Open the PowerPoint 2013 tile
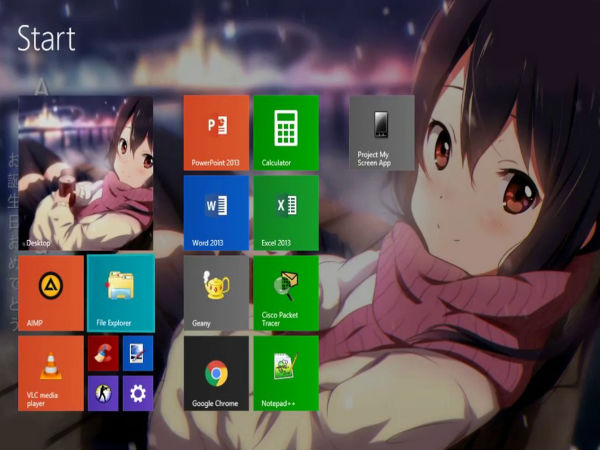600x450 pixels. tap(216, 131)
